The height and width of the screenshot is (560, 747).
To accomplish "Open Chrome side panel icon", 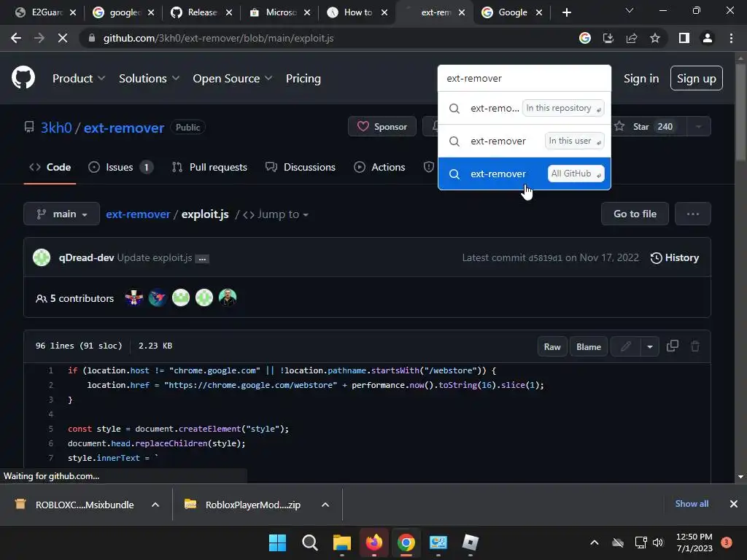I will [x=684, y=38].
